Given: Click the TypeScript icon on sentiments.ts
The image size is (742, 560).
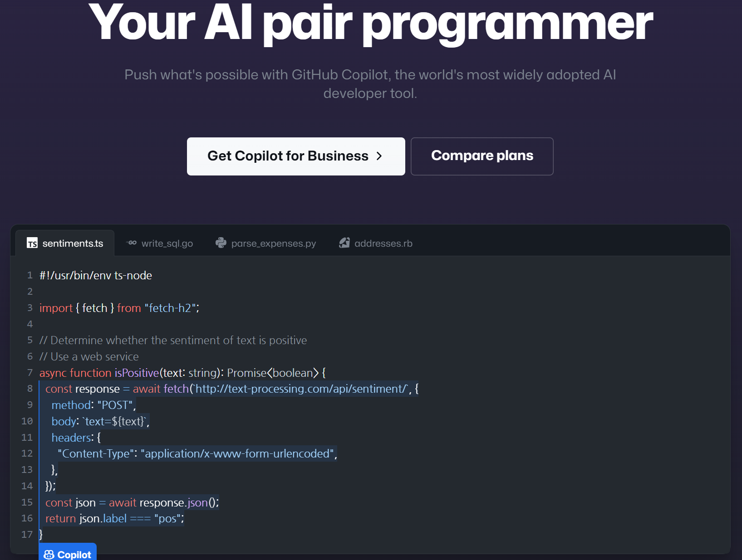Looking at the screenshot, I should [x=32, y=243].
